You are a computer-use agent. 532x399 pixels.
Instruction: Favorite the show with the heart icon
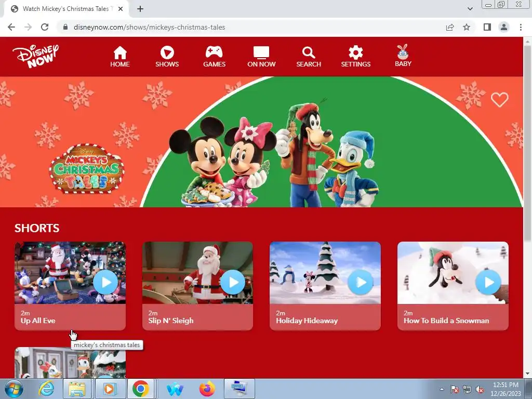499,100
